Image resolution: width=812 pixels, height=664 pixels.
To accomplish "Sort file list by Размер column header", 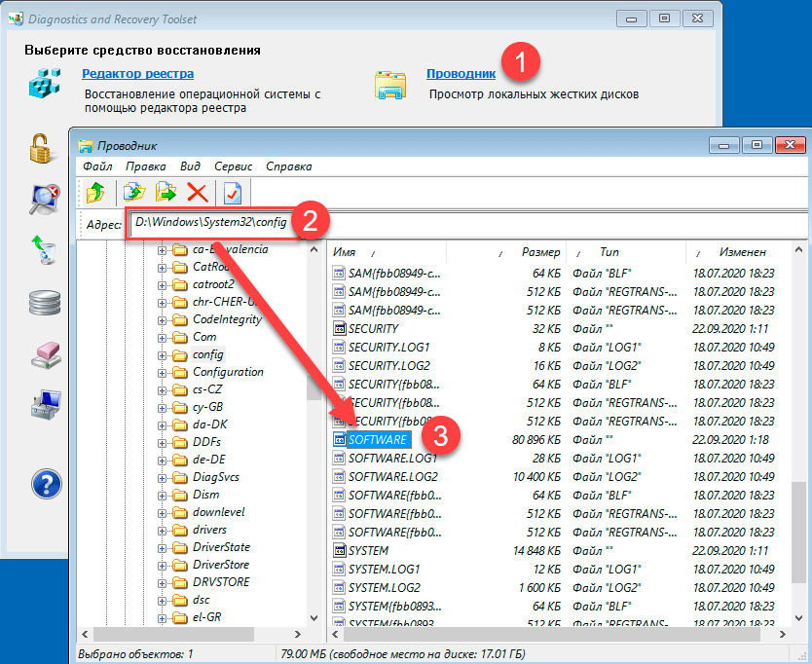I will tap(540, 252).
